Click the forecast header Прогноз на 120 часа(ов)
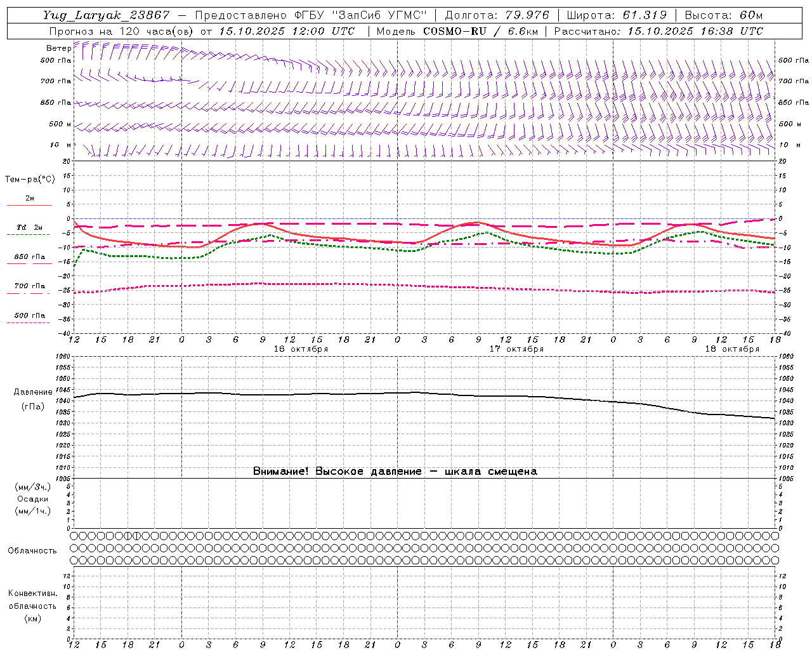The width and height of the screenshot is (812, 650). pyautogui.click(x=122, y=31)
